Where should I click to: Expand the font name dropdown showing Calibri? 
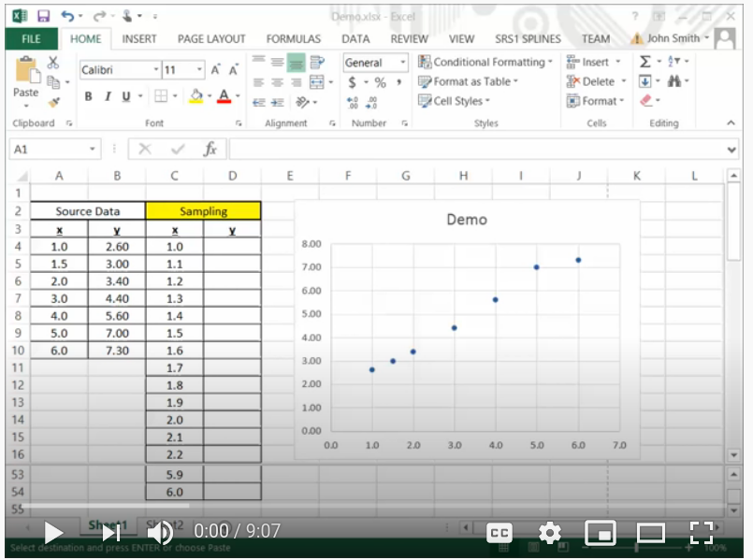156,70
